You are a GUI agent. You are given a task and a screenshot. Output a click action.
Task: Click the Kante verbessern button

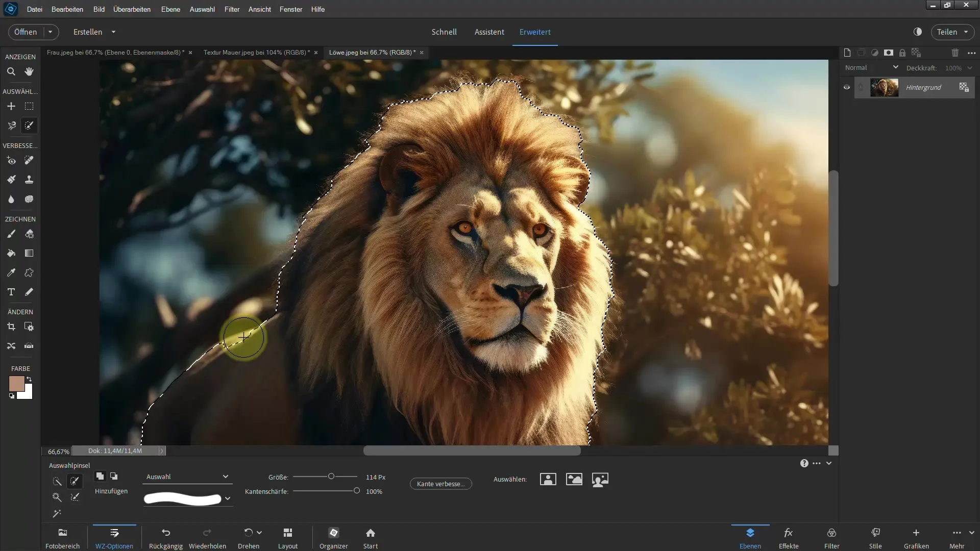pos(439,483)
